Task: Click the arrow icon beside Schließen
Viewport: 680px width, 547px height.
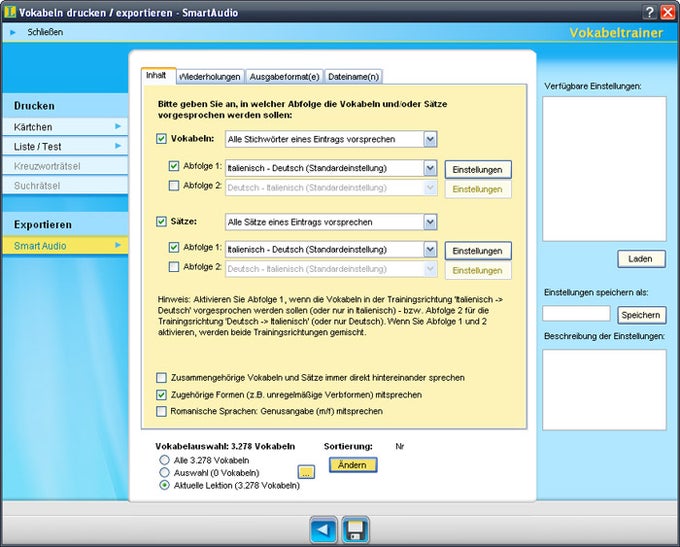Action: point(13,32)
